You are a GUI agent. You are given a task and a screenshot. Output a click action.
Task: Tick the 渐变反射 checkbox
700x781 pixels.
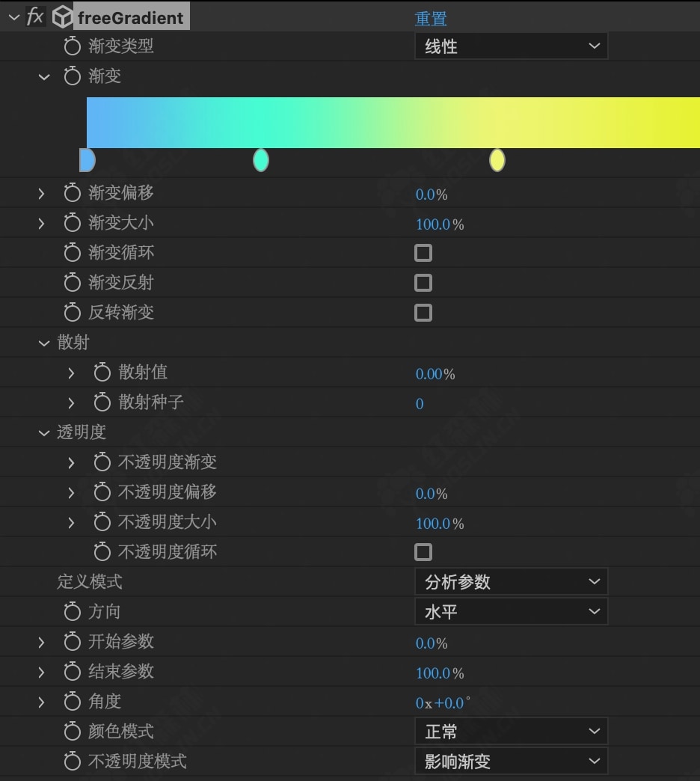coord(423,283)
